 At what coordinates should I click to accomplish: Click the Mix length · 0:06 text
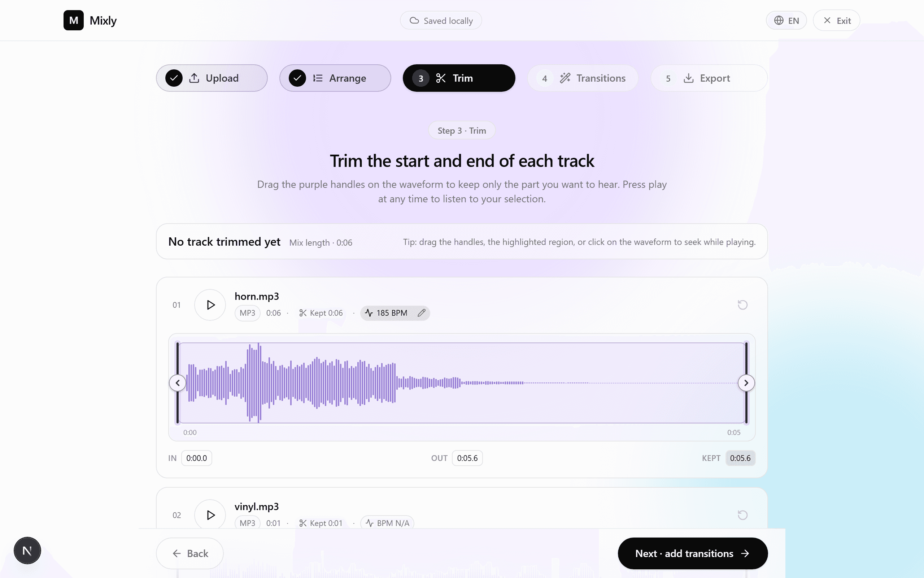coord(321,242)
